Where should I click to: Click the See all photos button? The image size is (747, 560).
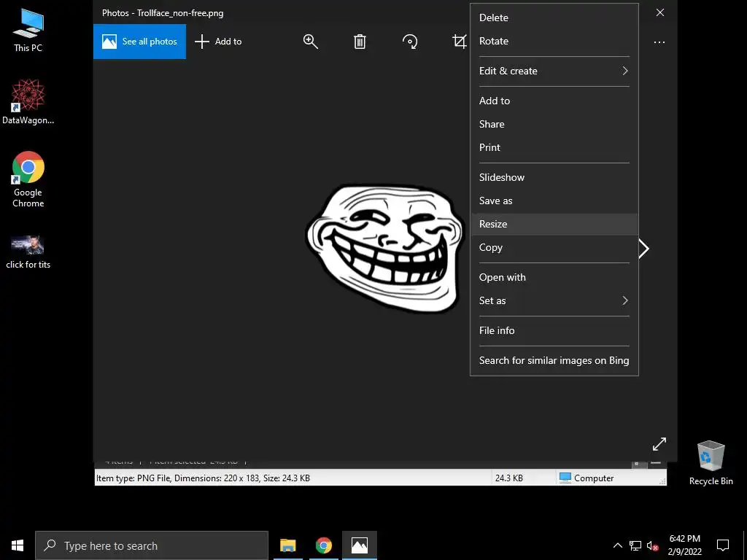(x=139, y=42)
